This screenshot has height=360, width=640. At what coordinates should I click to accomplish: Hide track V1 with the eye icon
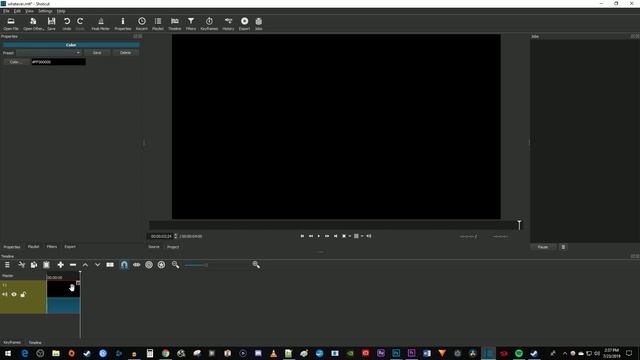pyautogui.click(x=14, y=294)
